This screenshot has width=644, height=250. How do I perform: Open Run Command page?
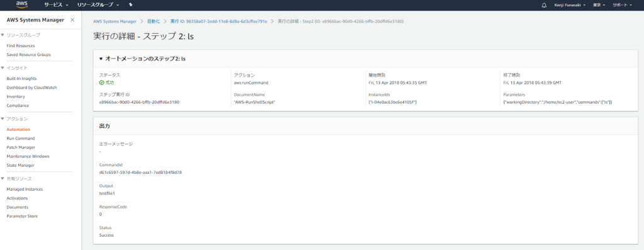(x=21, y=138)
